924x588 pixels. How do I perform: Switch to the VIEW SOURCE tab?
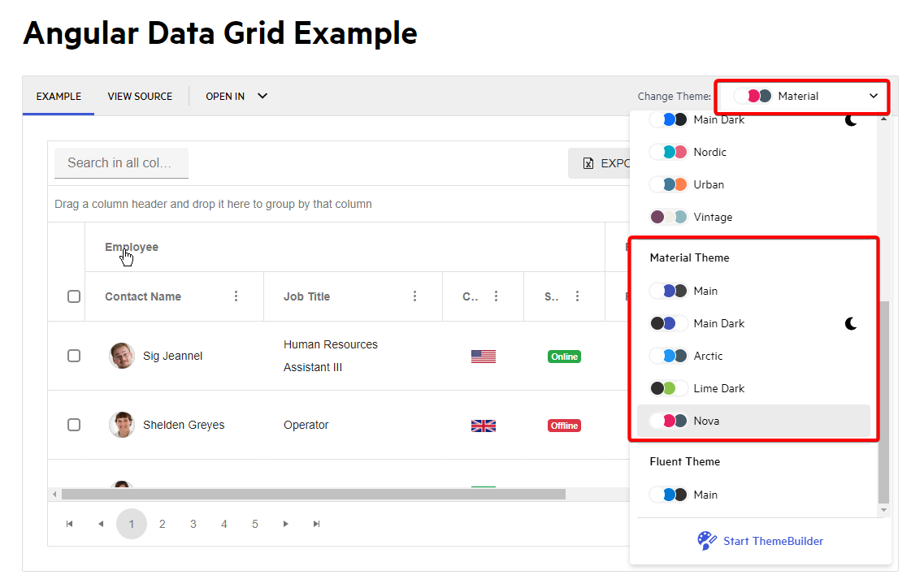click(x=140, y=96)
